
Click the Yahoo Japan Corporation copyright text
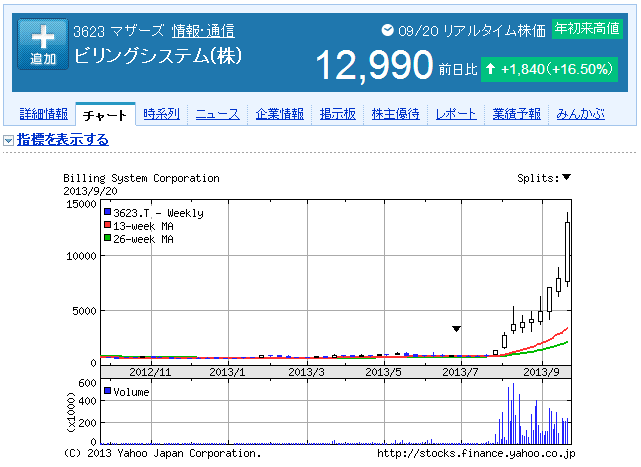162,453
